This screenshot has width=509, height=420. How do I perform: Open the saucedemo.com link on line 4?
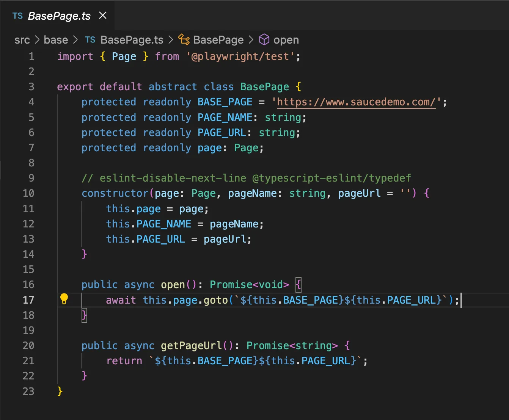(x=356, y=102)
